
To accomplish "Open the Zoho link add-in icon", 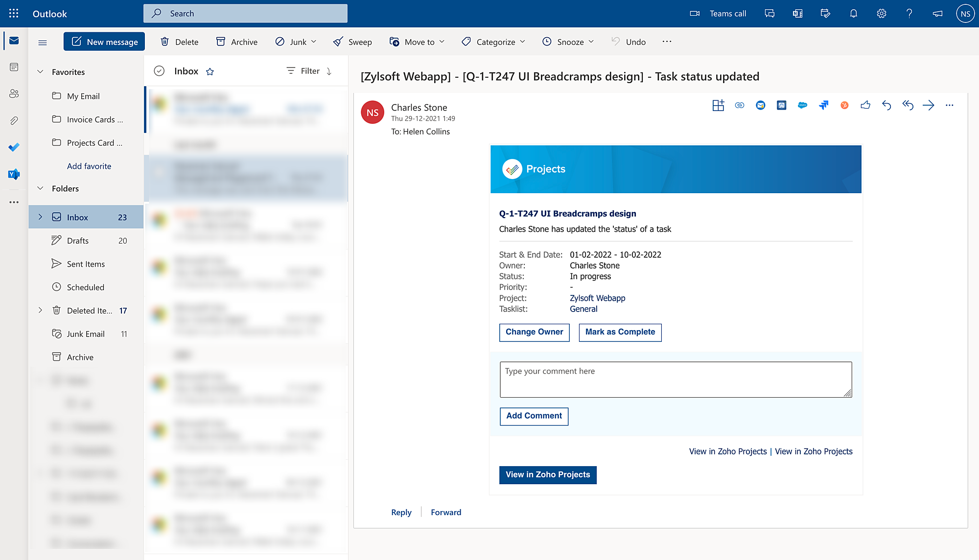I will (739, 105).
